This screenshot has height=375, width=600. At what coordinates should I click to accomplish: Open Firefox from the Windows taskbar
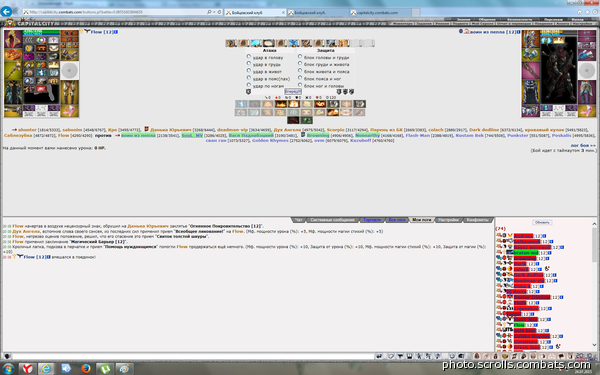86,368
